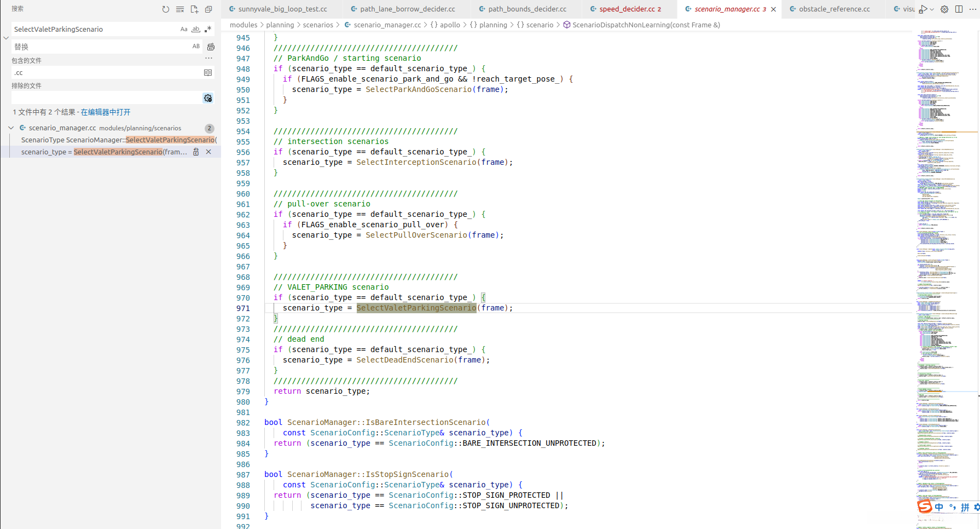The image size is (980, 529).
Task: Click the 在编辑器中打开 link
Action: tap(106, 112)
